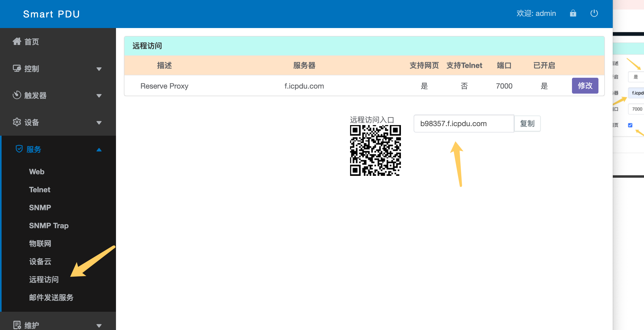This screenshot has width=644, height=330.
Task: Click the 已开启 column header
Action: (544, 65)
